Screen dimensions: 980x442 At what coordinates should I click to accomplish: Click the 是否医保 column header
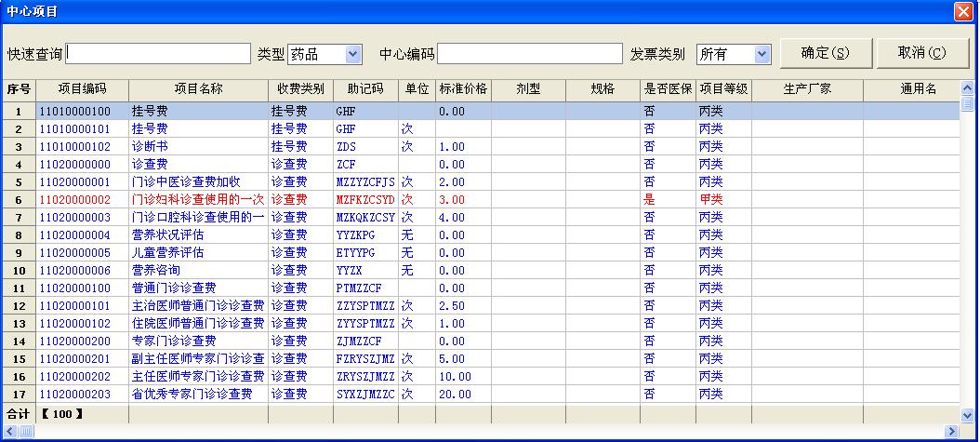coord(668,89)
